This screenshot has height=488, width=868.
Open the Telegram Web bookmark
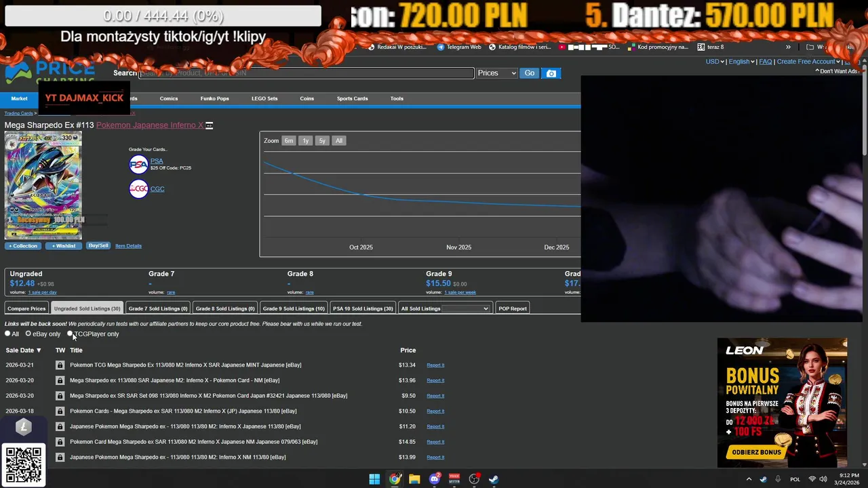(459, 47)
